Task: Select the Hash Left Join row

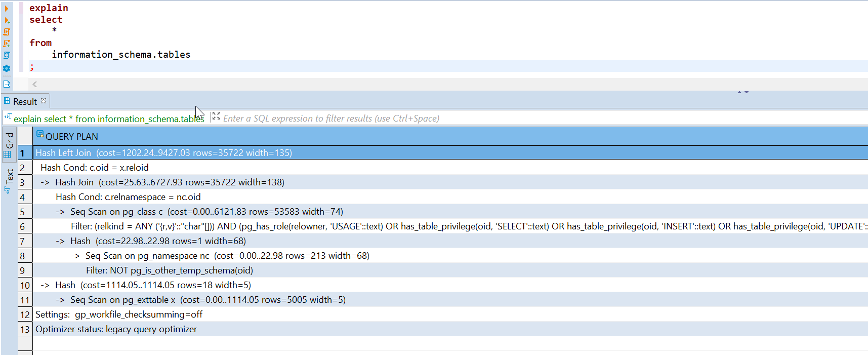Action: (x=450, y=153)
